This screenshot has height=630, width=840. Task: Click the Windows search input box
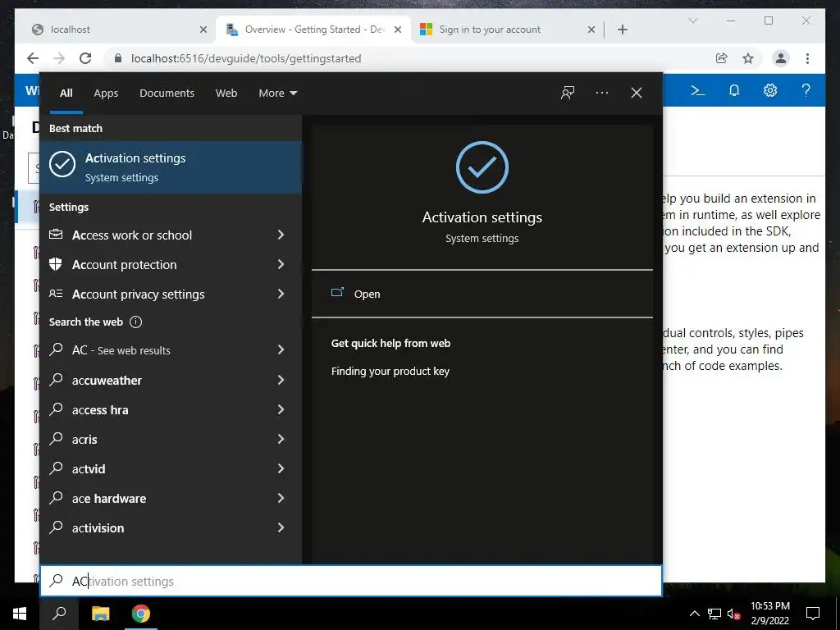(351, 581)
